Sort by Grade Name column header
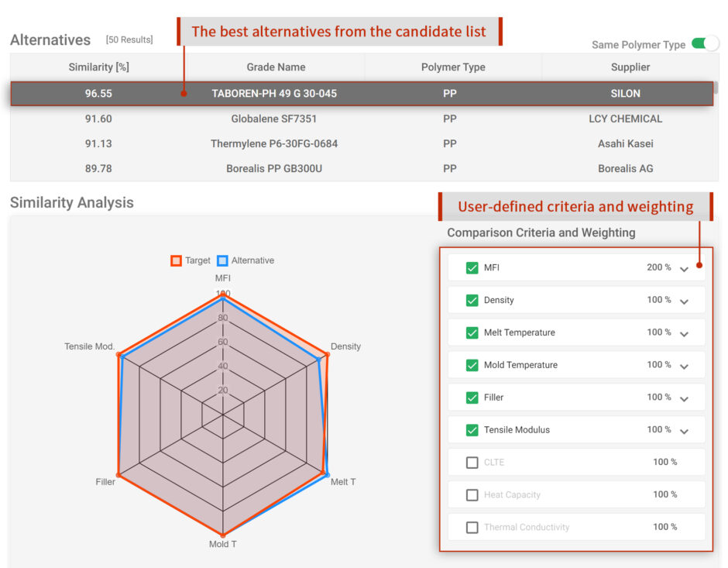This screenshot has width=728, height=568. [x=276, y=67]
